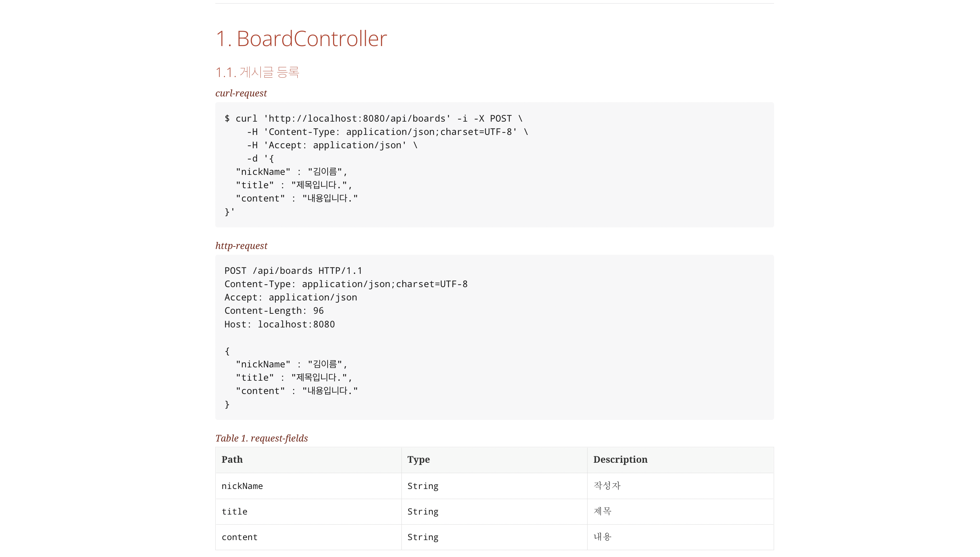Click the Content-Type header line in curl block
This screenshot has height=557, width=980.
(x=387, y=132)
